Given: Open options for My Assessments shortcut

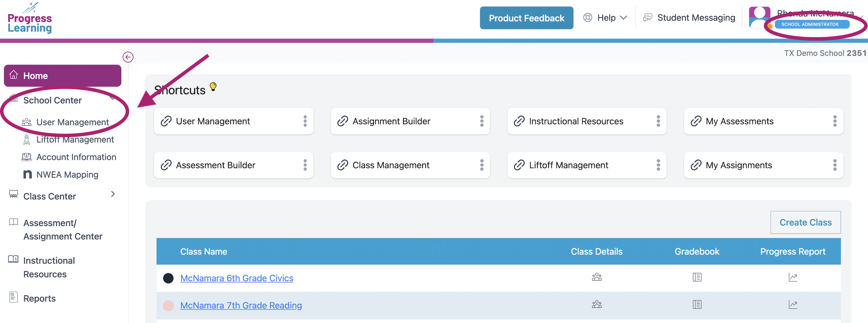Looking at the screenshot, I should [835, 121].
